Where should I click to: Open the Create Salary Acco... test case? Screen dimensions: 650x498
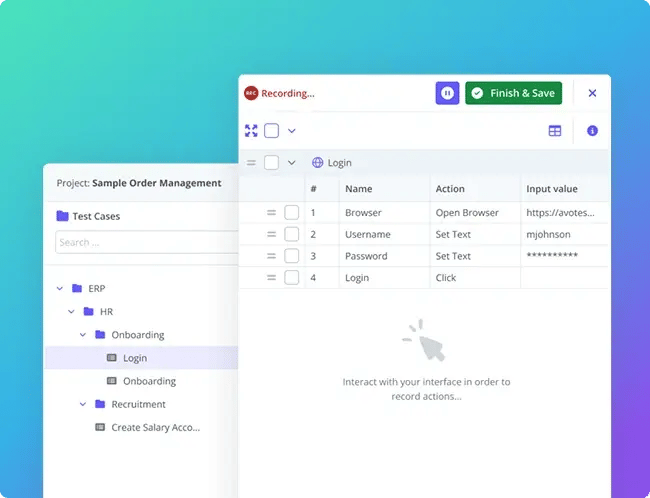pyautogui.click(x=155, y=428)
